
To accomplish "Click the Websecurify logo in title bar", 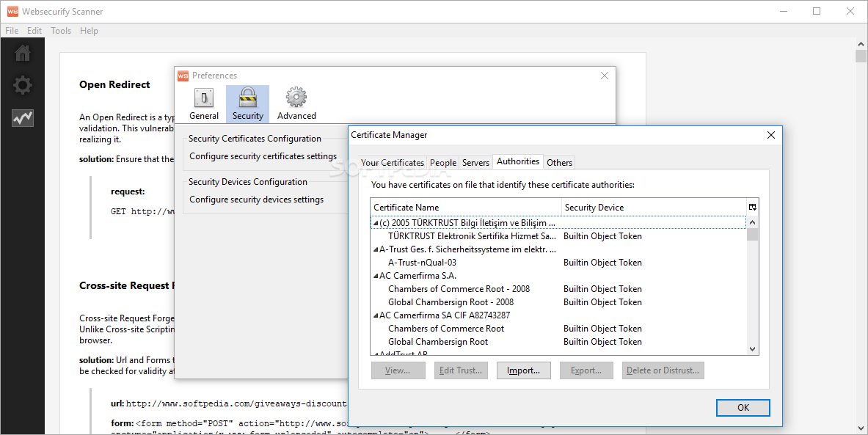I will click(x=12, y=11).
